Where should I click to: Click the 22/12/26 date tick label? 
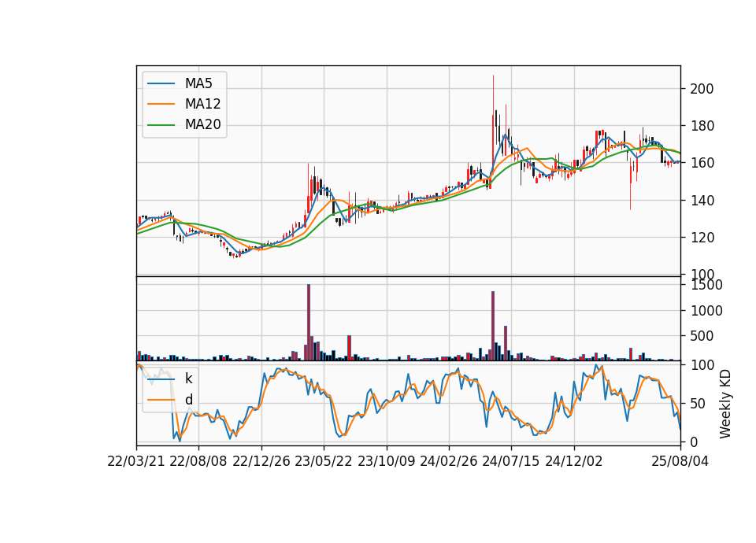261,462
